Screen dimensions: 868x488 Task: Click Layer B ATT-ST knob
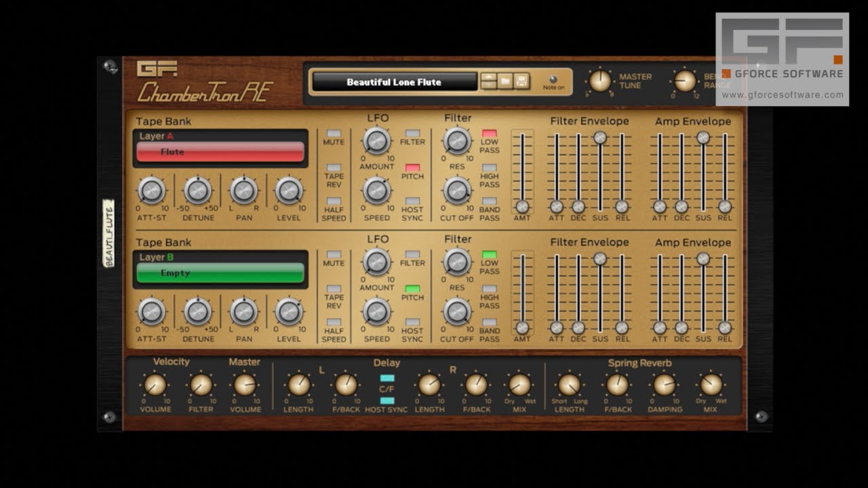click(152, 312)
